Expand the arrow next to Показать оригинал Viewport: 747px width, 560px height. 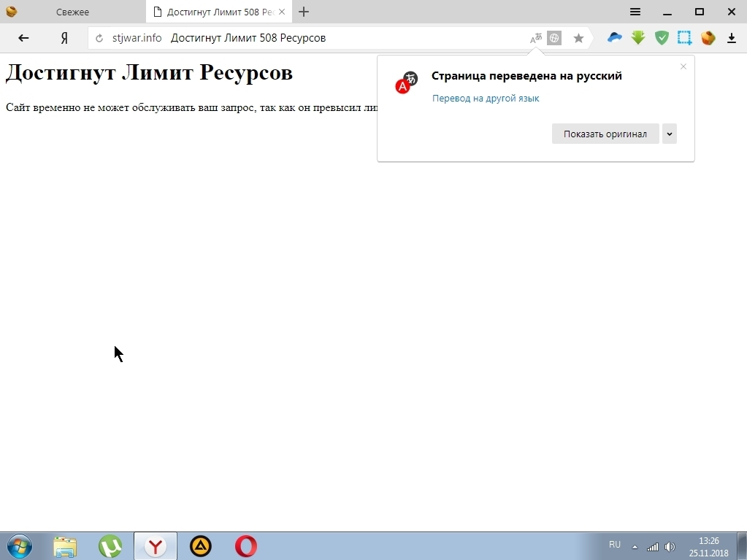pos(669,134)
